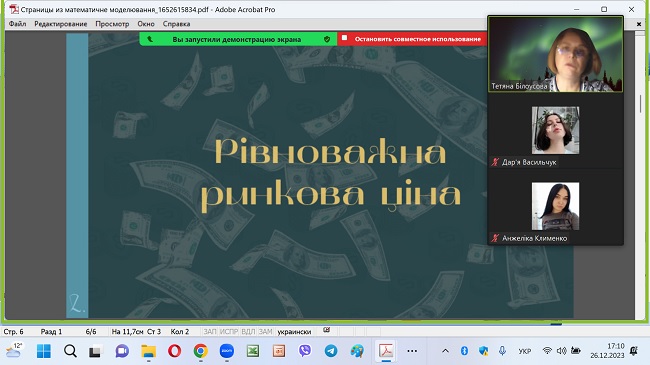Open the Файл menu
Image resolution: width=650 pixels, height=365 pixels.
[17, 24]
